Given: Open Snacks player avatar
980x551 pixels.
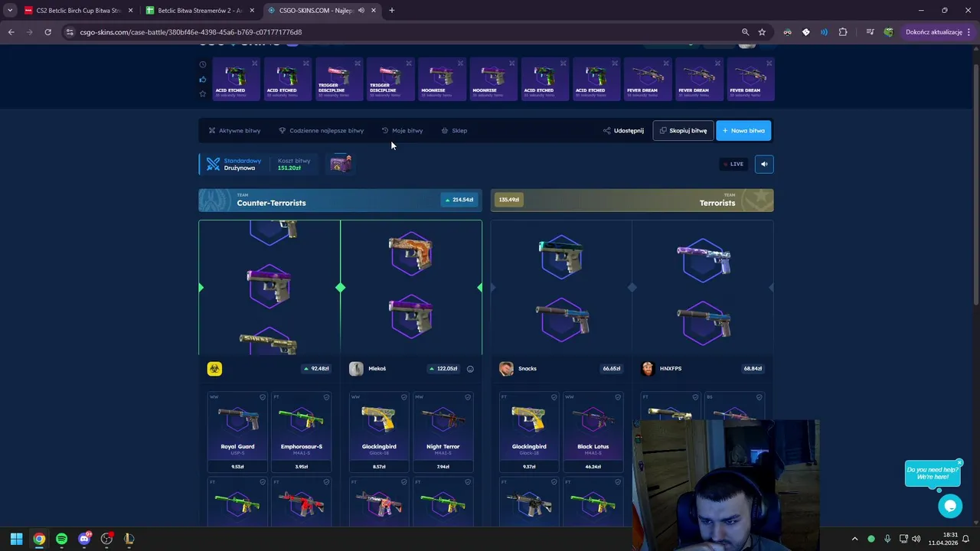Looking at the screenshot, I should tap(506, 369).
